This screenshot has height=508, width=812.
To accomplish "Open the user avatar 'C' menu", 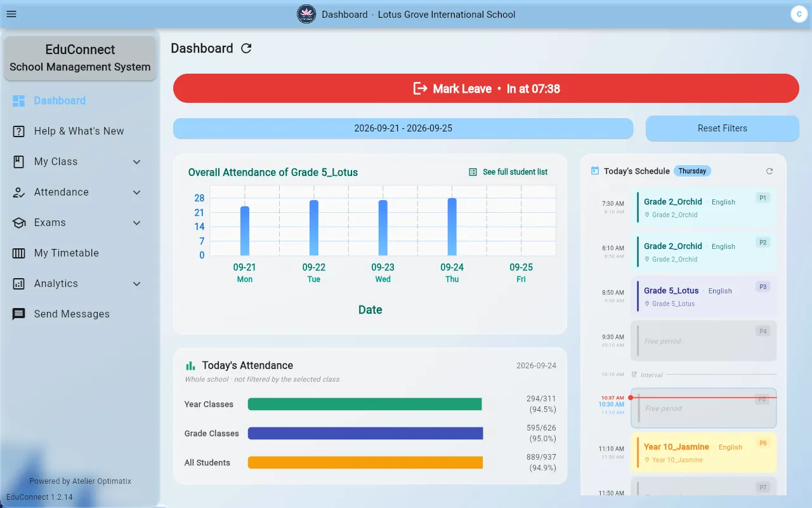I will tap(799, 14).
